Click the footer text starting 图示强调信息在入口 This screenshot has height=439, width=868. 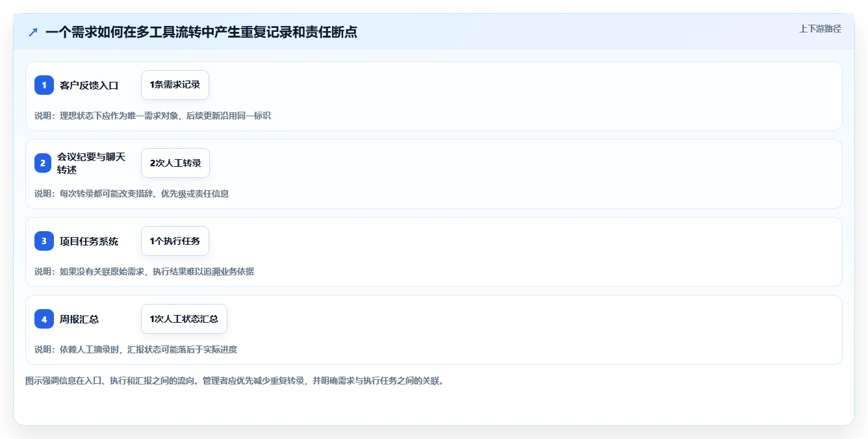(x=235, y=381)
